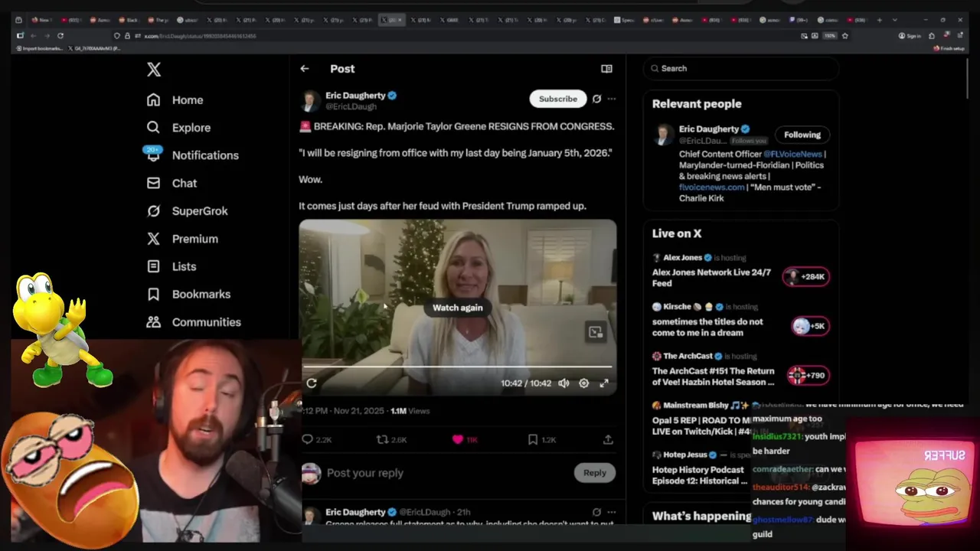
Task: Open Communities in the sidebar
Action: pyautogui.click(x=194, y=322)
